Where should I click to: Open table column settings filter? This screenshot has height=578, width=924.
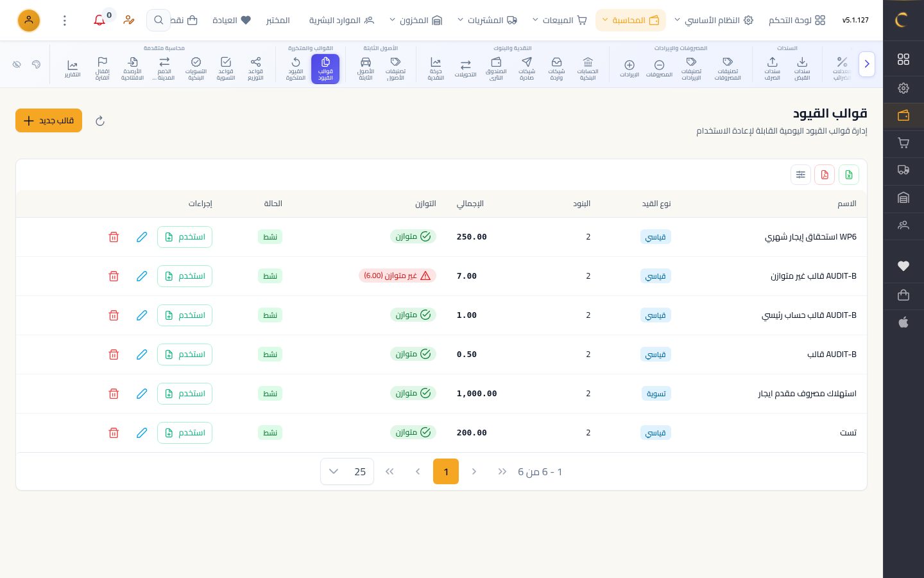(801, 175)
